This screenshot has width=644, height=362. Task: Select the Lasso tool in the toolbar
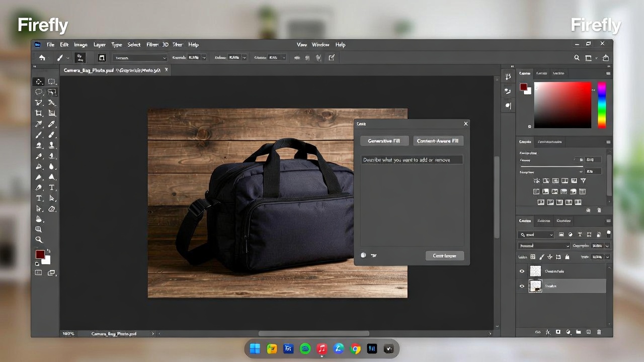(39, 92)
